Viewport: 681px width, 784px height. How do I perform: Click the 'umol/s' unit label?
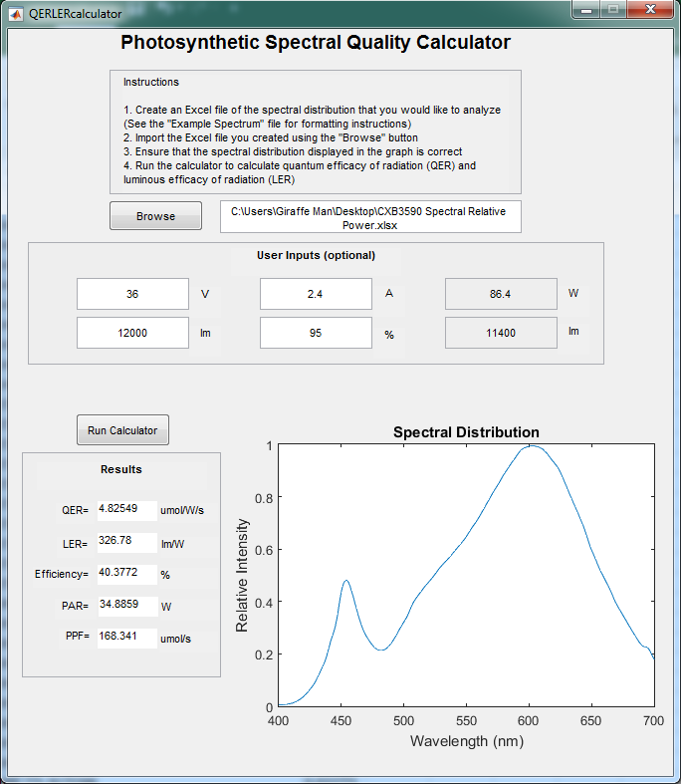point(175,639)
